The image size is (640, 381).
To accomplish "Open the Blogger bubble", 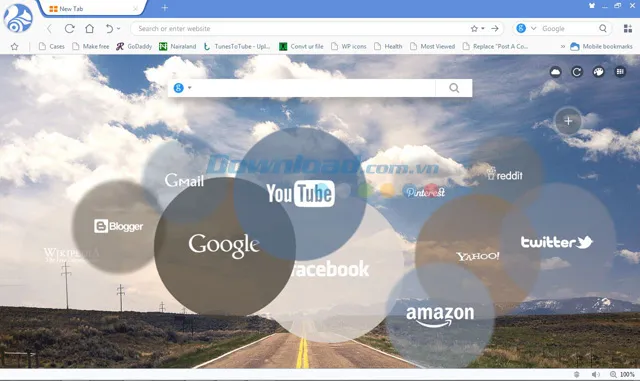I will coord(118,226).
